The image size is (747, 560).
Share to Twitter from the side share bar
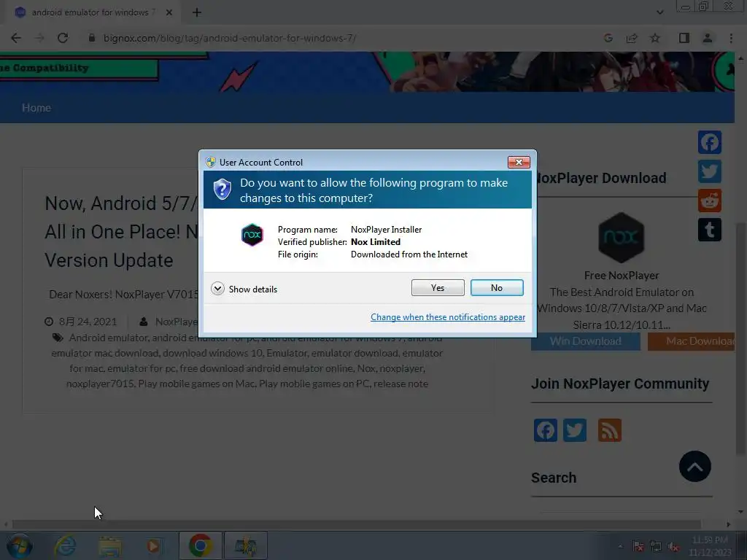click(710, 171)
